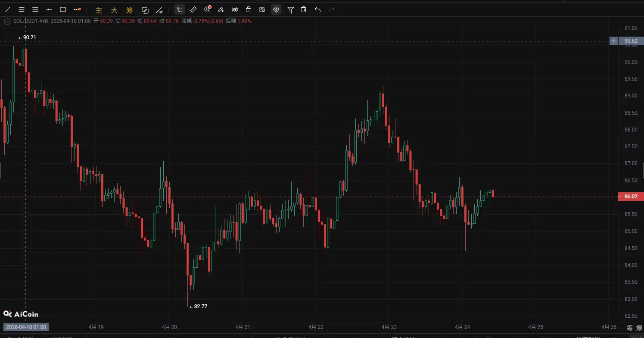644x338 pixels.
Task: Open the filter funnel icon
Action: coord(291,9)
